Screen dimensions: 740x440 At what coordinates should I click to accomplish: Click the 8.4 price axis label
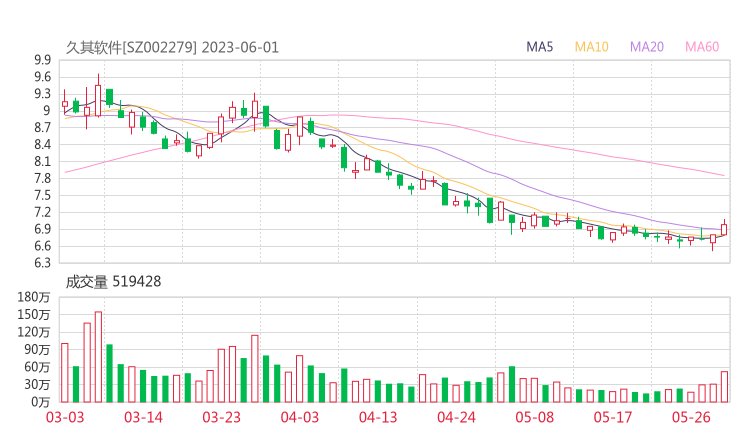pyautogui.click(x=42, y=144)
